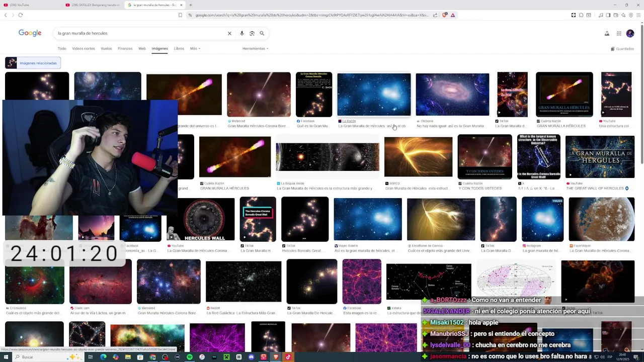Expand the Herramientas dropdown
Screen dimensions: 644x362
click(x=255, y=49)
